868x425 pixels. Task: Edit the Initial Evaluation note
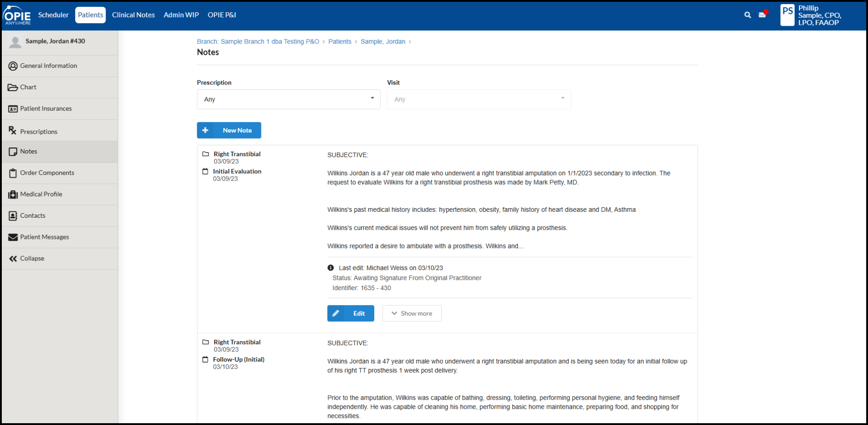pos(351,313)
